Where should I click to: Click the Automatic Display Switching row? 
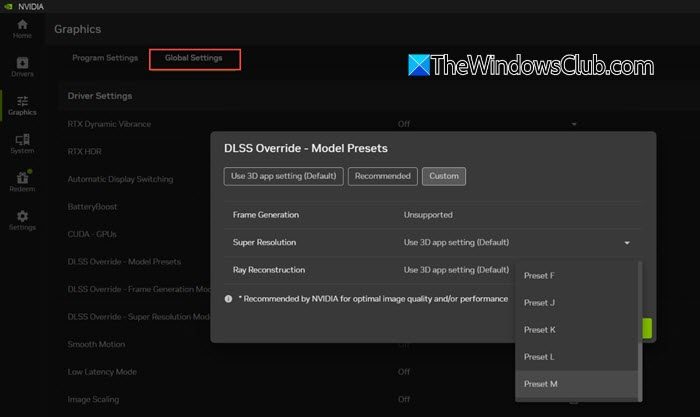[x=120, y=179]
